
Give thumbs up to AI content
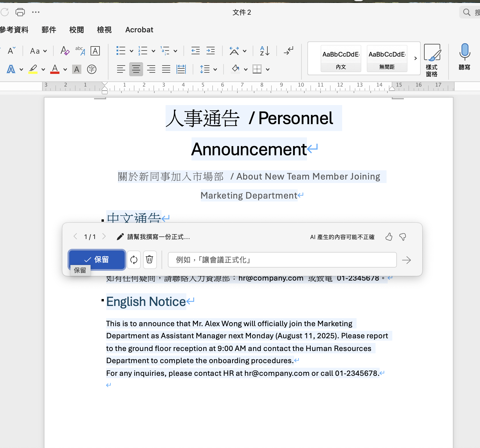389,237
